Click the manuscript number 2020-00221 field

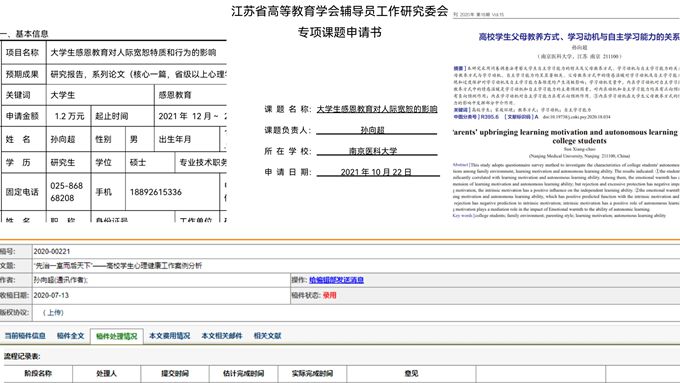pos(356,252)
